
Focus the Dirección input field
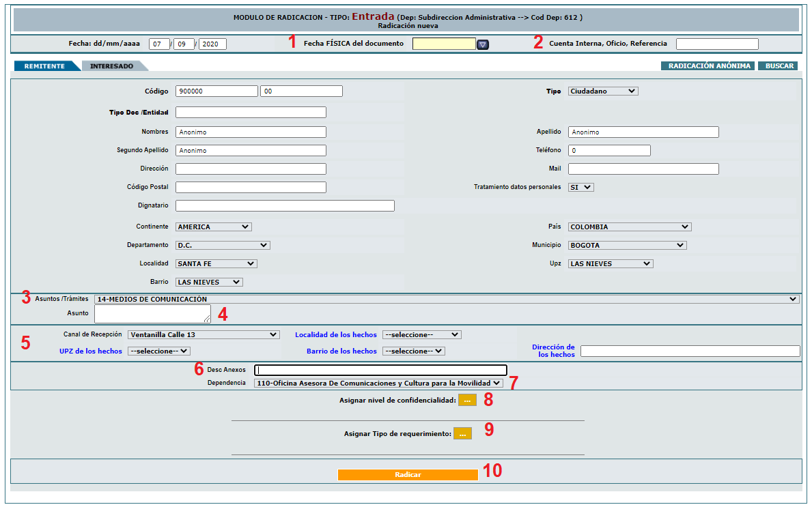pyautogui.click(x=251, y=169)
